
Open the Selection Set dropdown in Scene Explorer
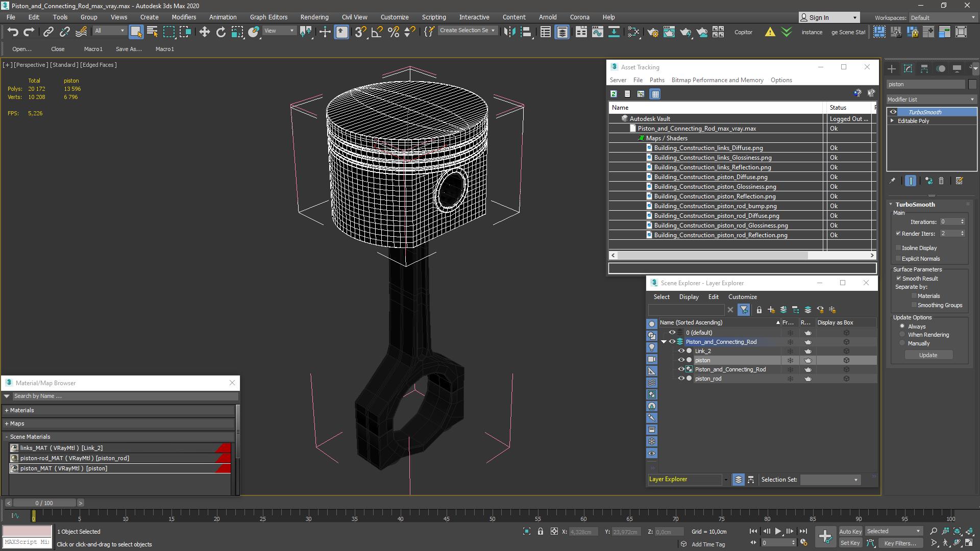click(830, 480)
